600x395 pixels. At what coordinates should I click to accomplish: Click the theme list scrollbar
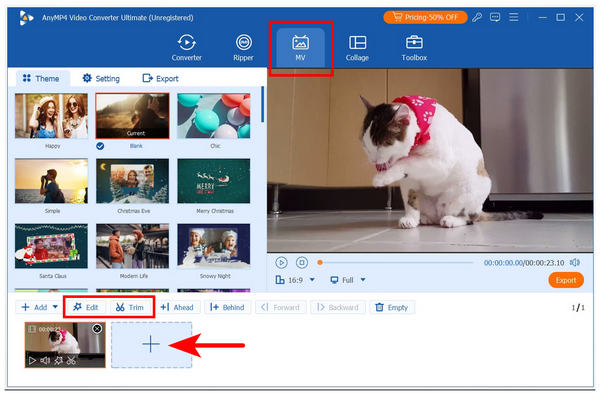[x=262, y=104]
